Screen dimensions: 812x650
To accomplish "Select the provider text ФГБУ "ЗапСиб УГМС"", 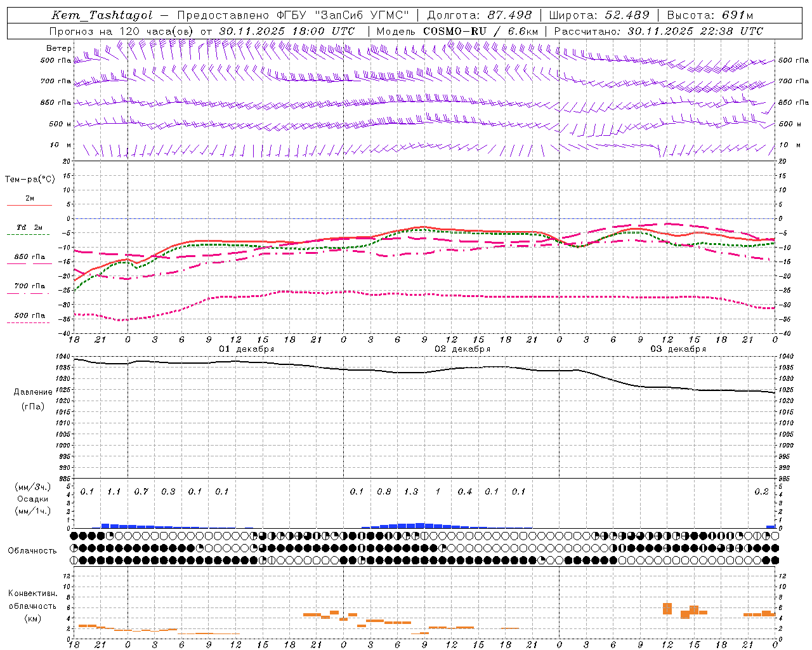I will point(343,15).
